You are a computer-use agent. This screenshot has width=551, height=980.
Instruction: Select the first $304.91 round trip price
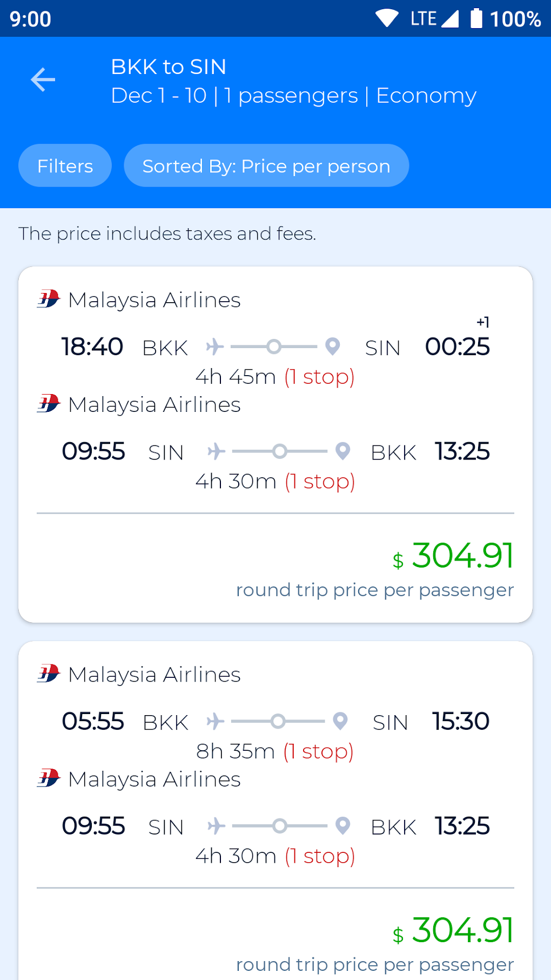(454, 556)
